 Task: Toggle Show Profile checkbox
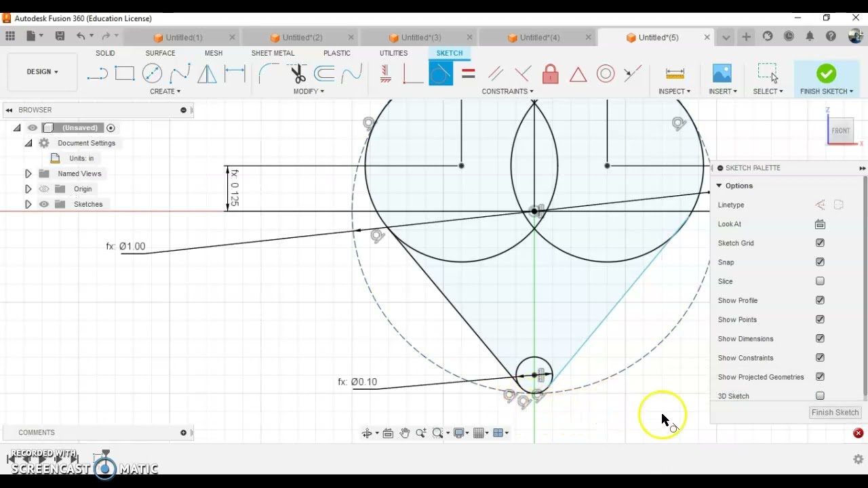pyautogui.click(x=820, y=300)
